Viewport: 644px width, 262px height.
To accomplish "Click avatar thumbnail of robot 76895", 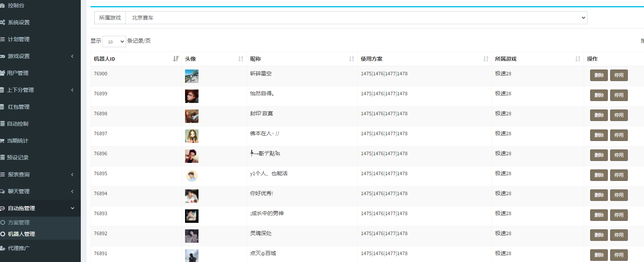I will 192,176.
